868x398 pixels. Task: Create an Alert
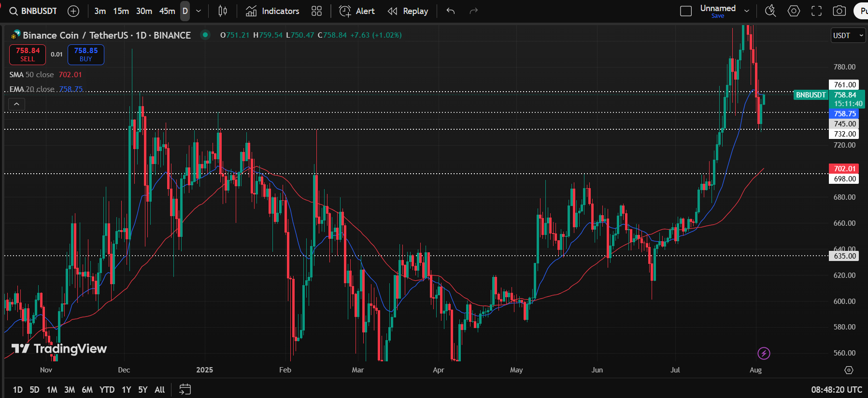357,11
